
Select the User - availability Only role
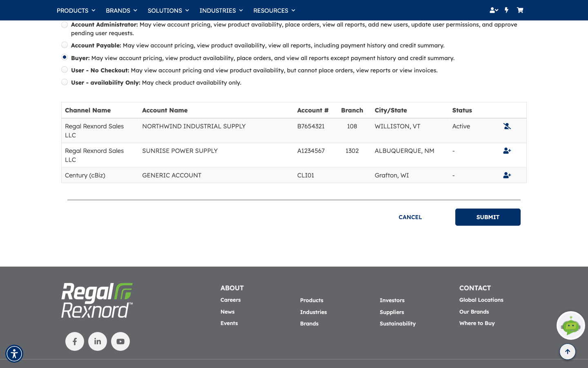point(65,82)
